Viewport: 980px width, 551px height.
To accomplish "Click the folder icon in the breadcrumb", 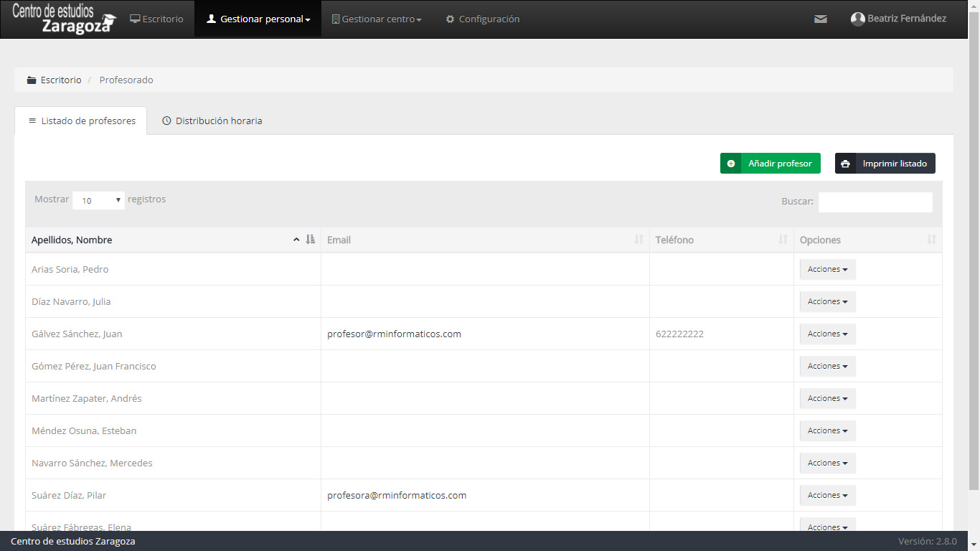I will (32, 80).
